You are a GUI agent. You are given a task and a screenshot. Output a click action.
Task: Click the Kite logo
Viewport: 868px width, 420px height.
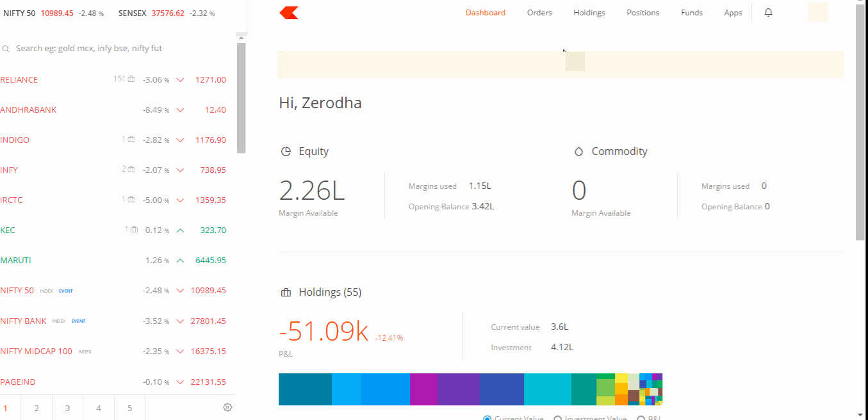click(290, 13)
